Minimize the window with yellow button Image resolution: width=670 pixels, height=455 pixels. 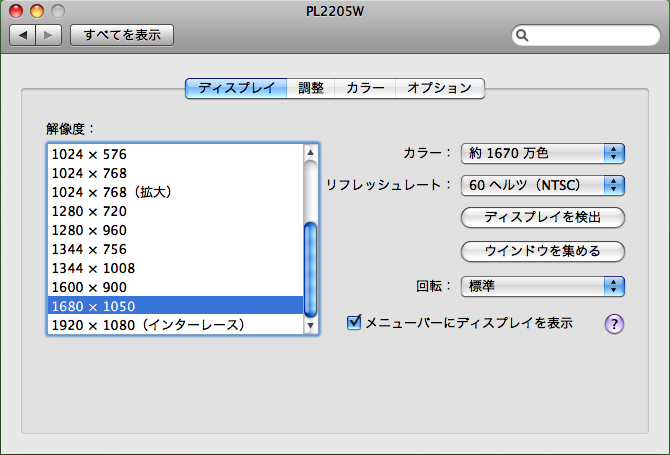point(37,11)
